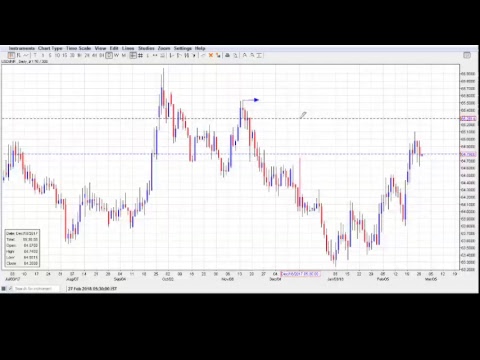
Task: Open the Studies menu
Action: (x=146, y=48)
